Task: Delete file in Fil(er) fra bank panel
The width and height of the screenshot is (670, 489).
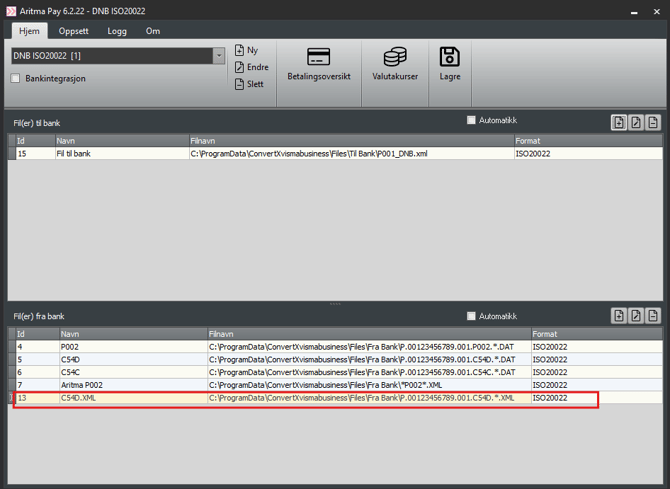Action: point(653,316)
